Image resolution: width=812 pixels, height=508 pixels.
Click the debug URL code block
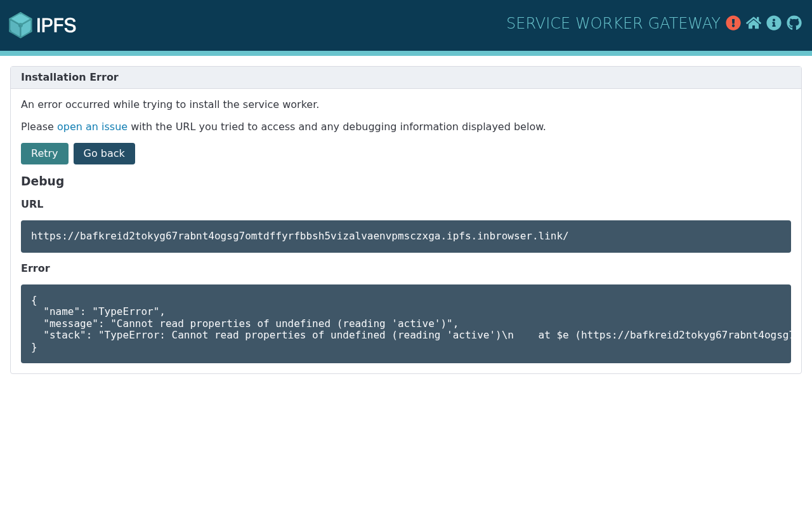point(406,236)
